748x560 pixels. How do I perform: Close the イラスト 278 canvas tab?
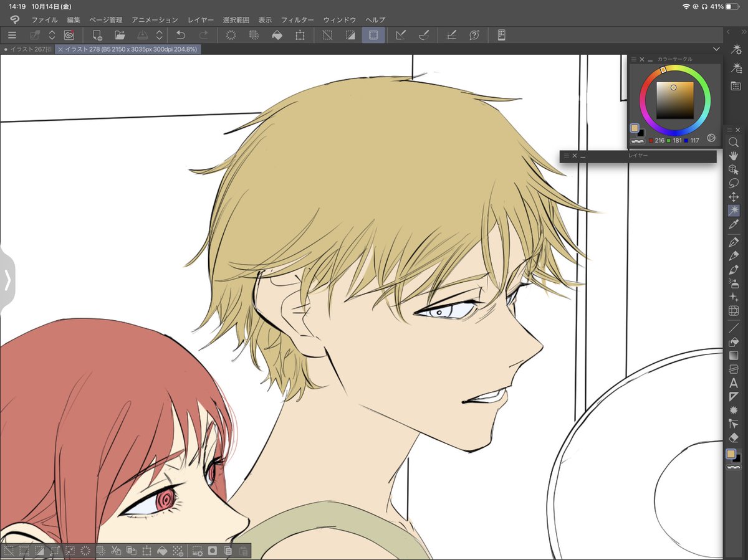[60, 49]
